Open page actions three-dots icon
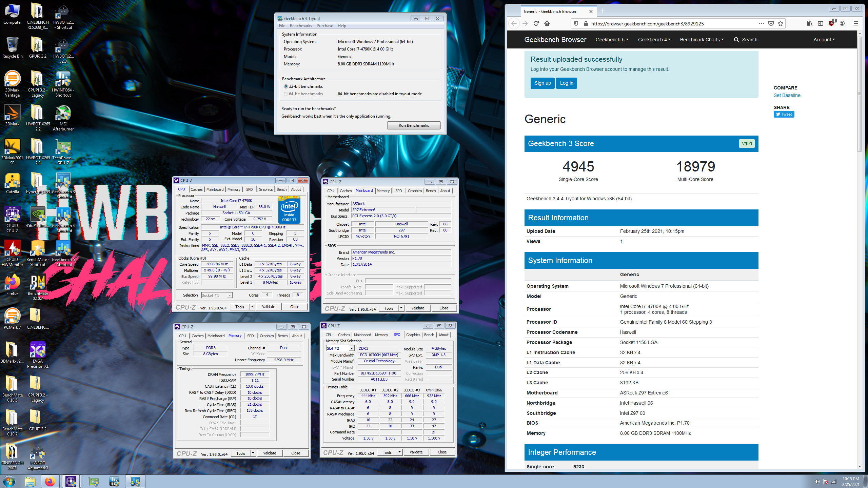The height and width of the screenshot is (488, 868). tap(761, 23)
